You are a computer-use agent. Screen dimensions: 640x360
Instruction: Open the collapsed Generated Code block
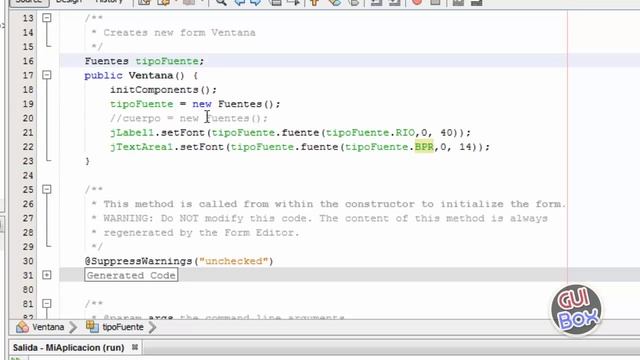131,275
